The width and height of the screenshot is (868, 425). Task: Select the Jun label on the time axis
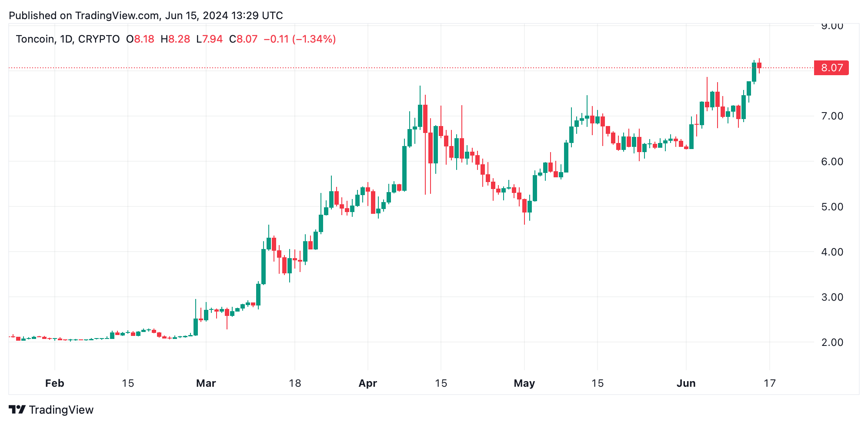(x=686, y=383)
